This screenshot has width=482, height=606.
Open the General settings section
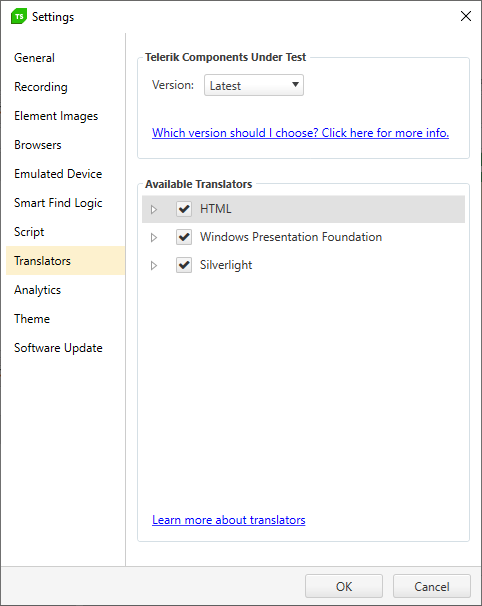point(34,58)
